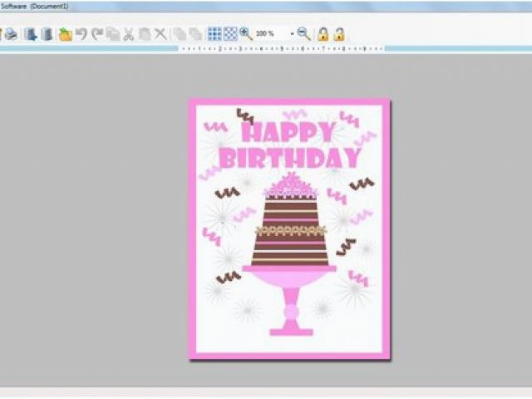Toggle the second dotted grid button

coord(230,34)
